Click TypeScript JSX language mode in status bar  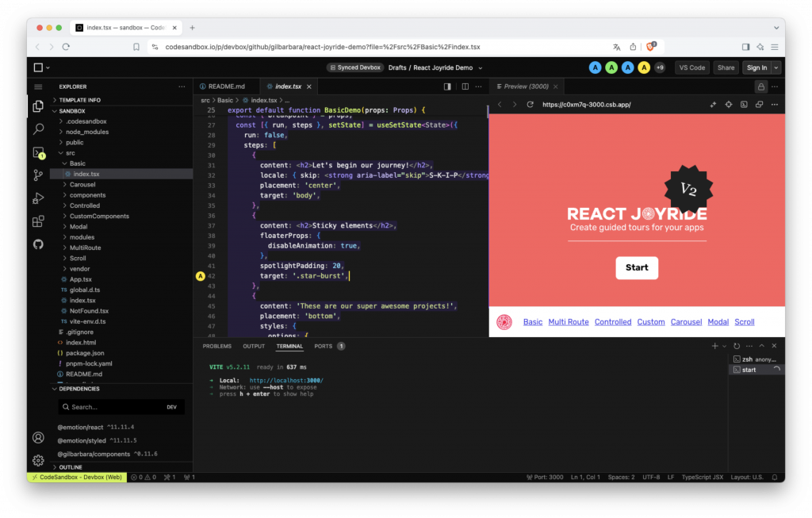703,478
